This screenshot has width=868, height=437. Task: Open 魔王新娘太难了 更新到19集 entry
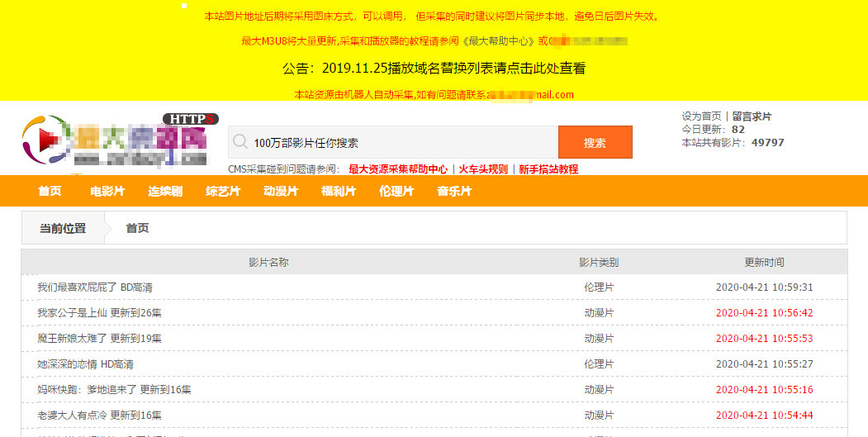(99, 339)
